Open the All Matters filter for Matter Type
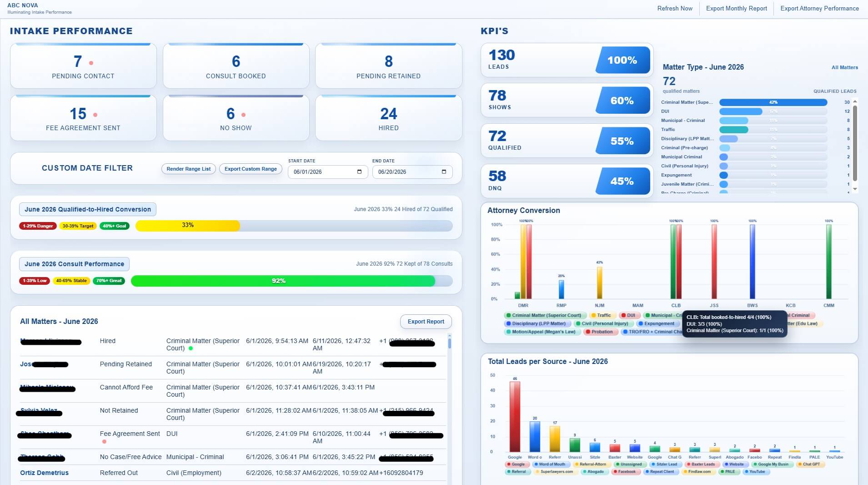Image resolution: width=868 pixels, height=485 pixels. click(844, 67)
